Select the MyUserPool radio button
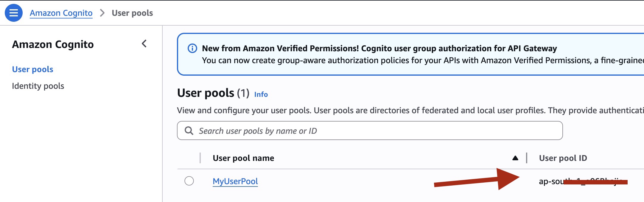 point(189,181)
